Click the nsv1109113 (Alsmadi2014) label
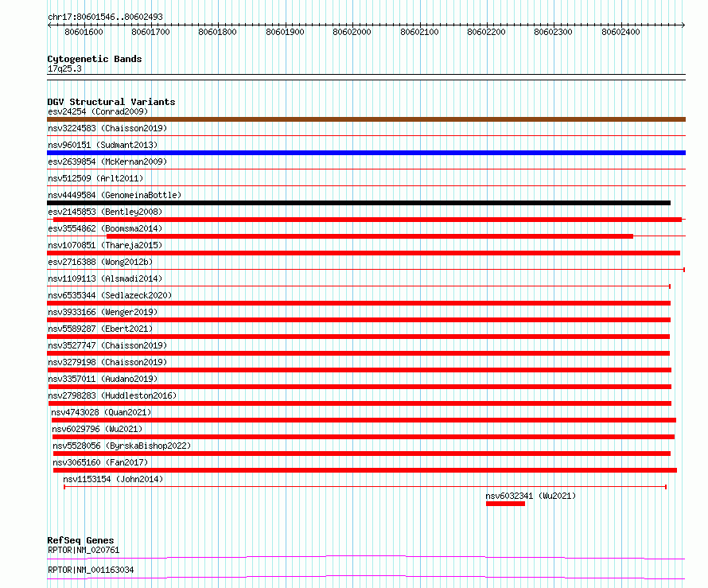The height and width of the screenshot is (588, 708). pyautogui.click(x=105, y=278)
